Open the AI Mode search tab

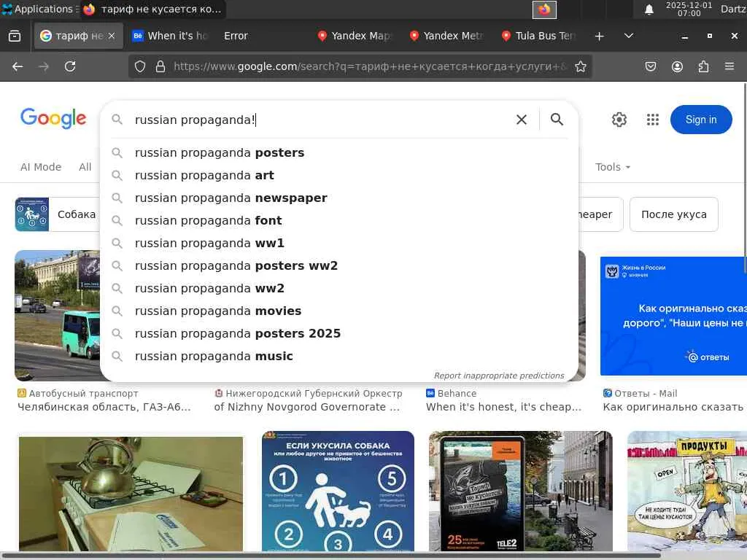pos(41,167)
